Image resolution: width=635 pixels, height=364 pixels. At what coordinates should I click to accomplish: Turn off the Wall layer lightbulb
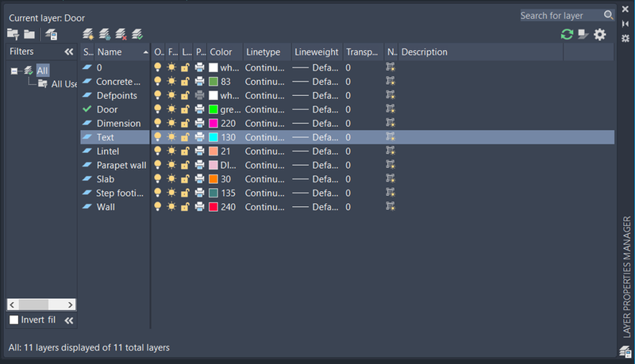(x=157, y=207)
